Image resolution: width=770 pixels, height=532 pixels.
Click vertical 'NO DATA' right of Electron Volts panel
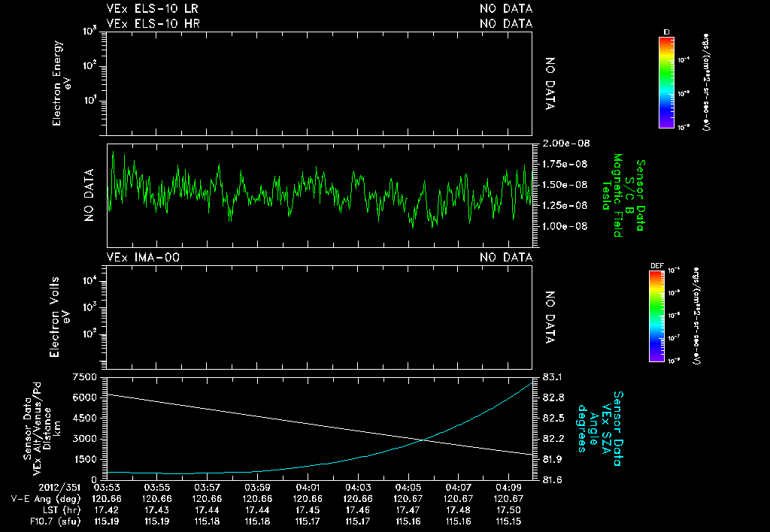click(550, 318)
